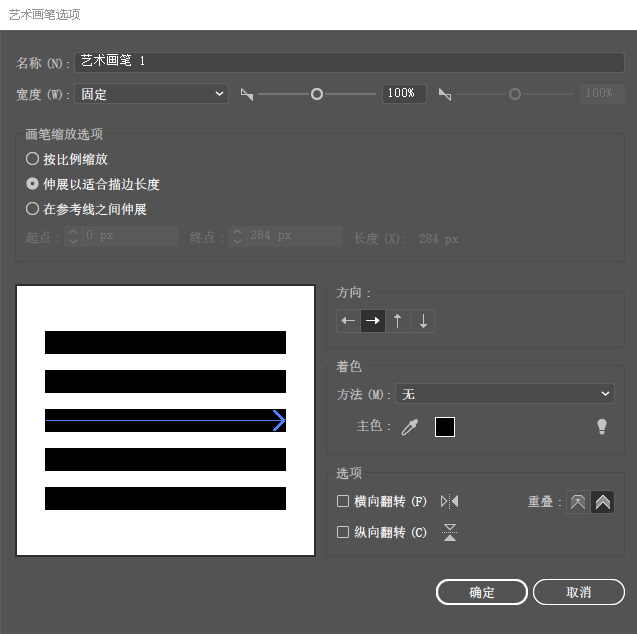Viewport: 637px width, 634px height.
Task: Click the disabled second 100% width field
Action: click(x=602, y=94)
